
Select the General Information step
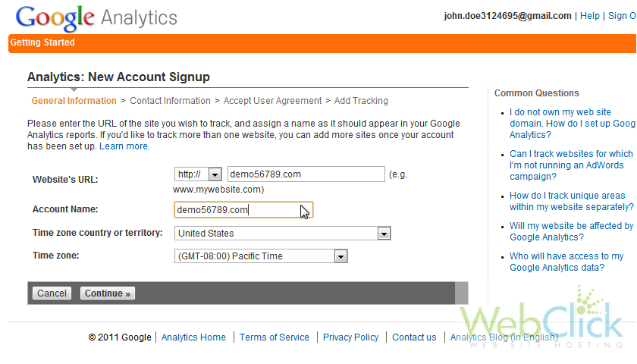pyautogui.click(x=74, y=101)
